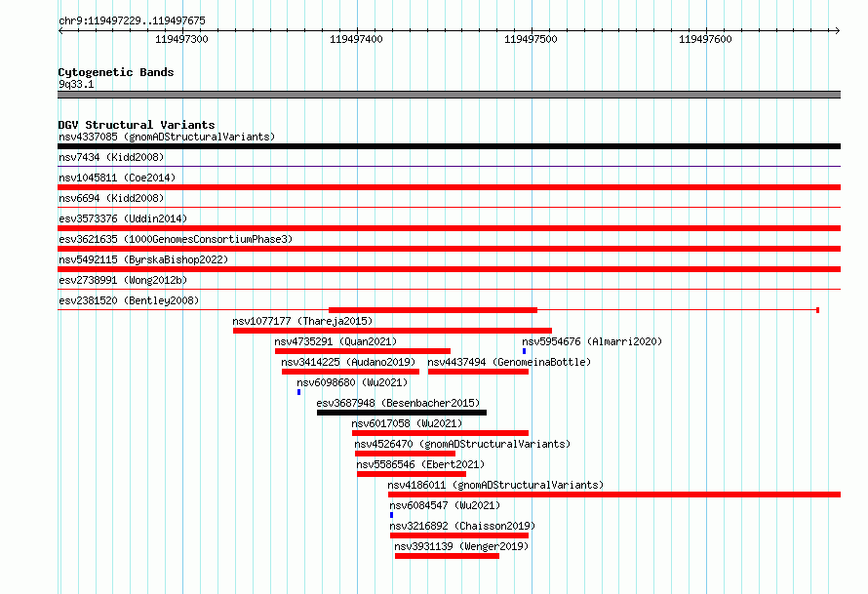Click nsv3414225 (Audano2019) label

point(348,362)
